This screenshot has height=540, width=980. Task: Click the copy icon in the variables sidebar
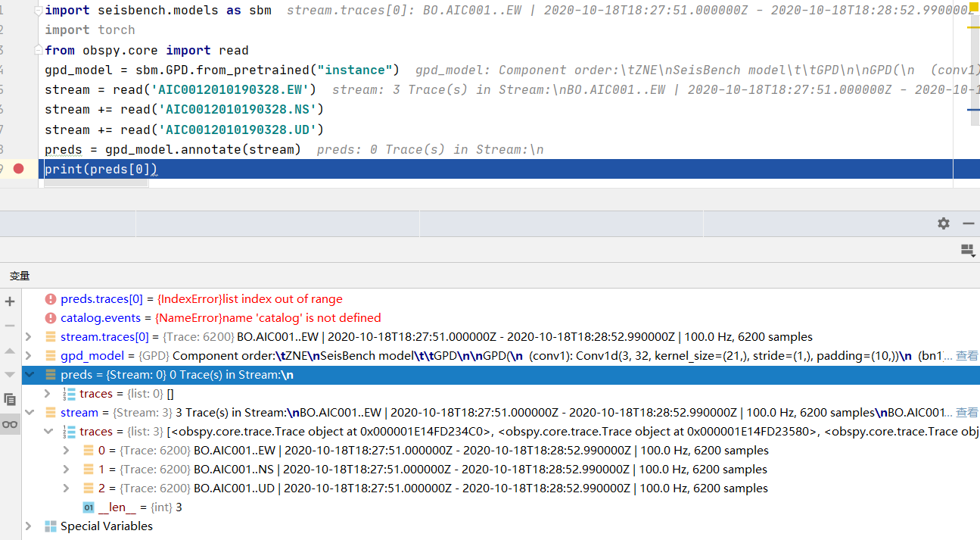(10, 399)
